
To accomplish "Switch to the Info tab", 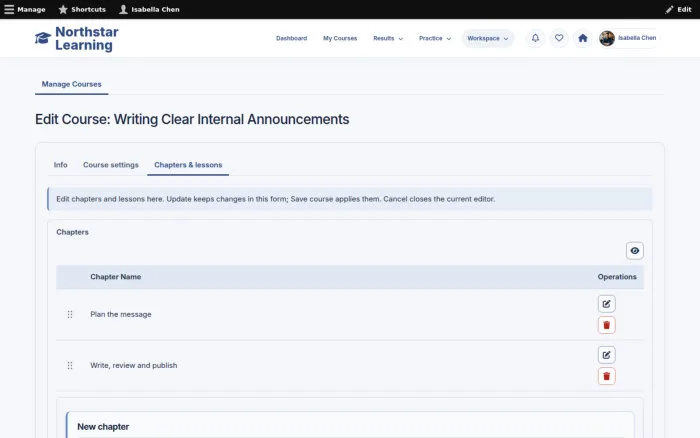I will point(60,165).
